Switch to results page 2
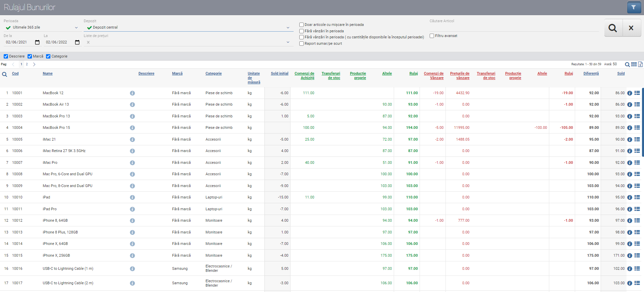 click(27, 64)
